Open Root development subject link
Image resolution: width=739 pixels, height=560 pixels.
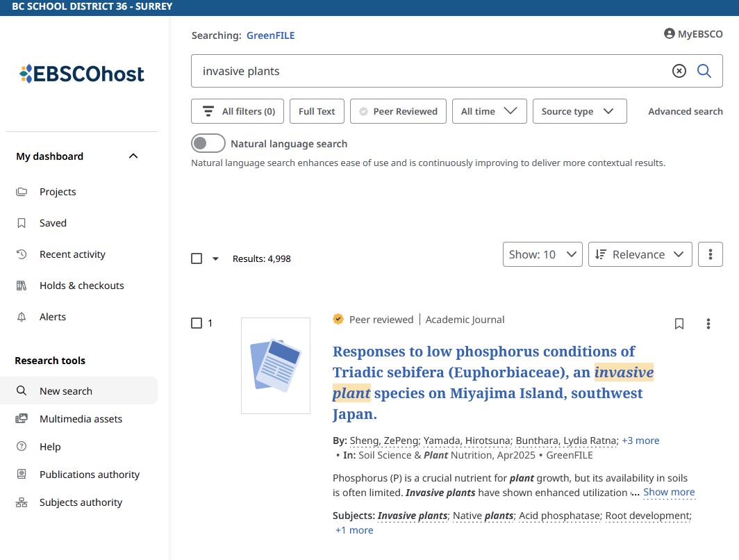[648, 516]
